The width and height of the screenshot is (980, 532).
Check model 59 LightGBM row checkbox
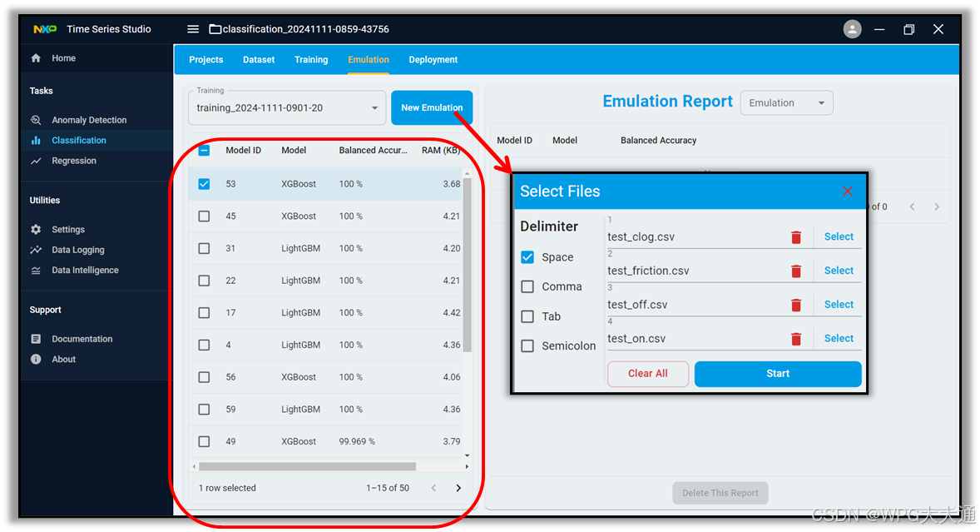point(204,410)
